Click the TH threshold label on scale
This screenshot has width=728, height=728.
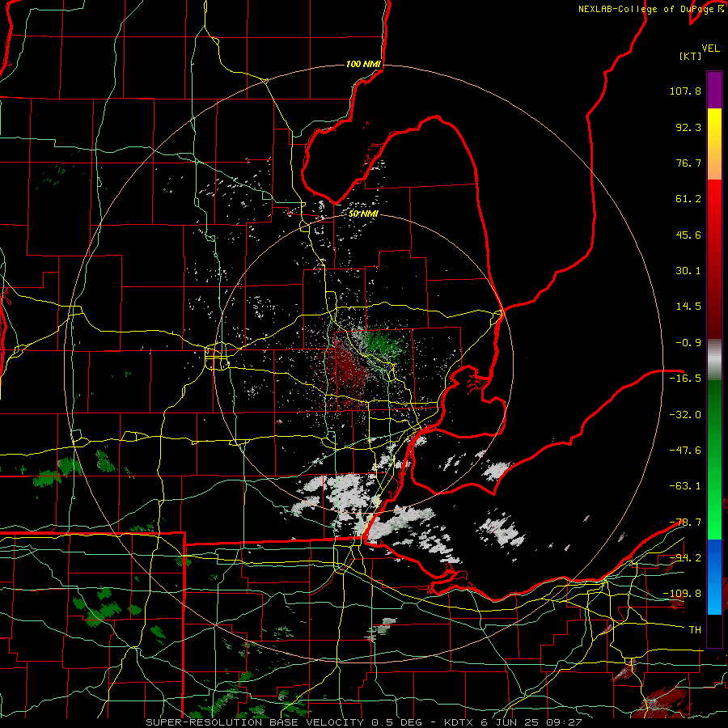[695, 630]
